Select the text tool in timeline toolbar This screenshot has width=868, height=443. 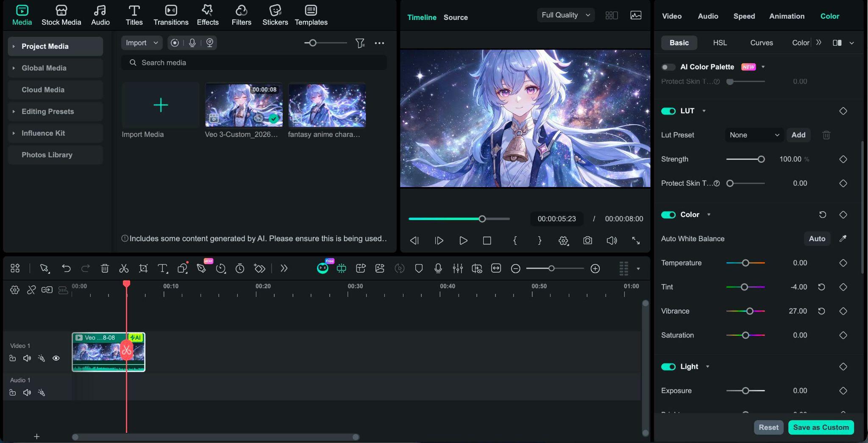pyautogui.click(x=162, y=268)
